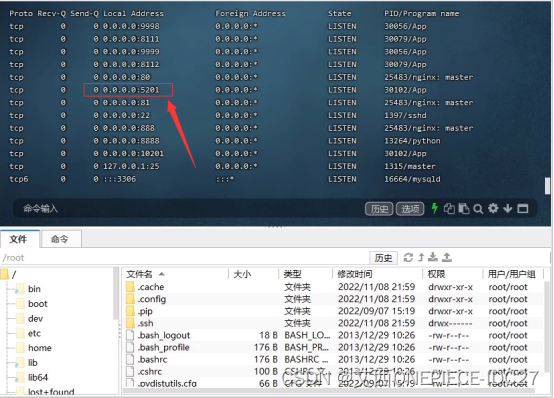Click the .cshrc file icon
554x398 pixels.
[130, 371]
